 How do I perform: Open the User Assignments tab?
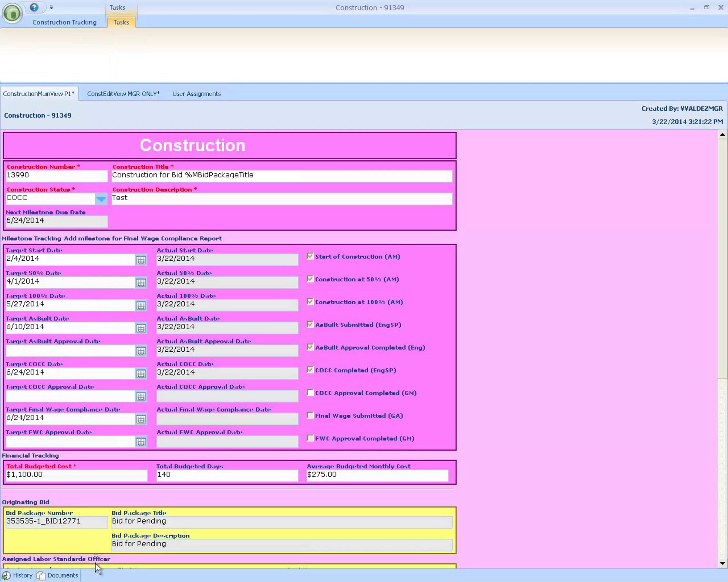click(197, 94)
